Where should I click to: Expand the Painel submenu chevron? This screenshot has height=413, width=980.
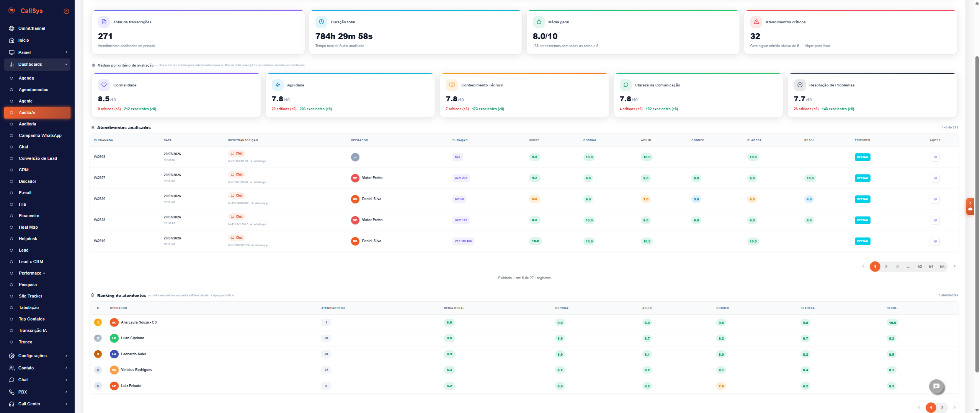(x=66, y=52)
